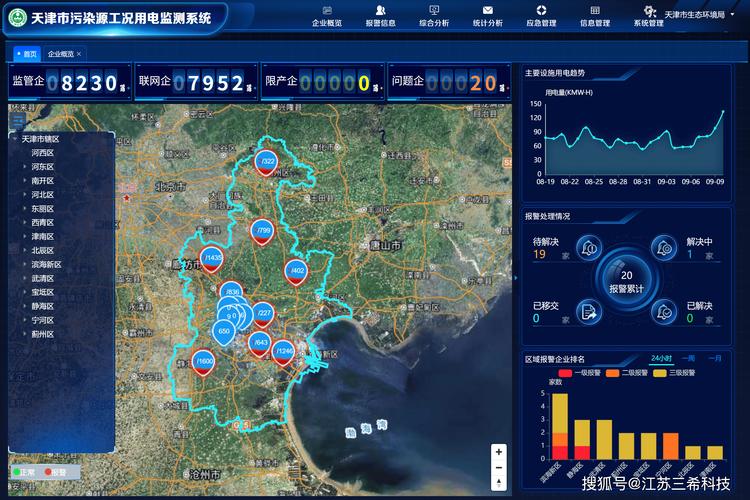750x500 pixels.
Task: Collapse the 天津市辖区 tree root
Action: (x=14, y=139)
